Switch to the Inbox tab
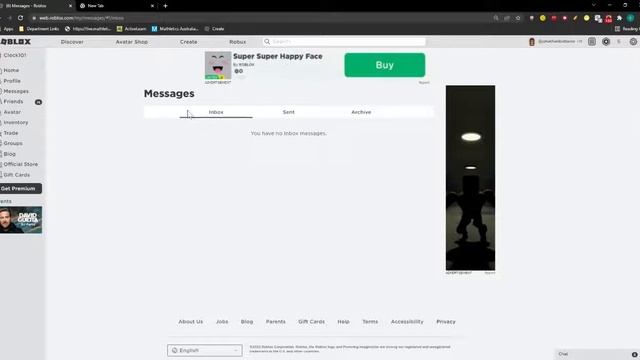 coord(216,112)
